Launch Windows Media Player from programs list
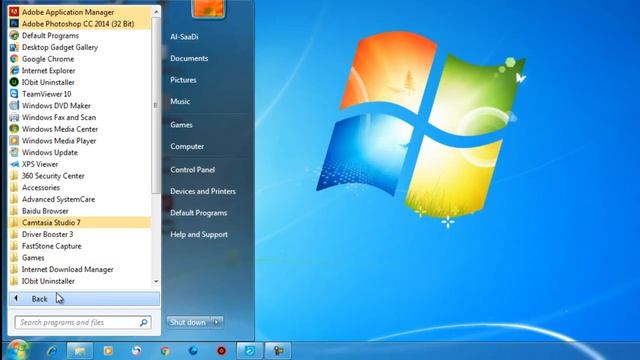Image resolution: width=640 pixels, height=360 pixels. [x=80, y=141]
